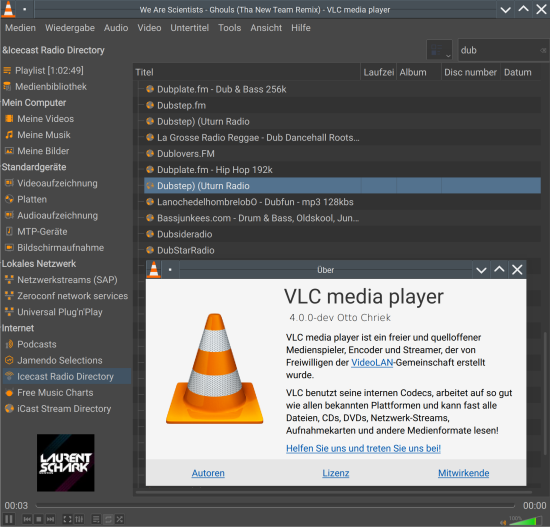The image size is (550, 527).
Task: Select 'LanochedelhombrelobO - Dubfun' station
Action: (x=342, y=202)
